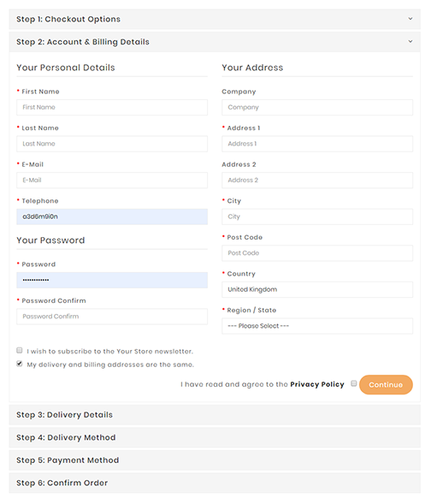This screenshot has width=431, height=504.
Task: Toggle the Step 2 Account & Billing chevron
Action: [410, 41]
